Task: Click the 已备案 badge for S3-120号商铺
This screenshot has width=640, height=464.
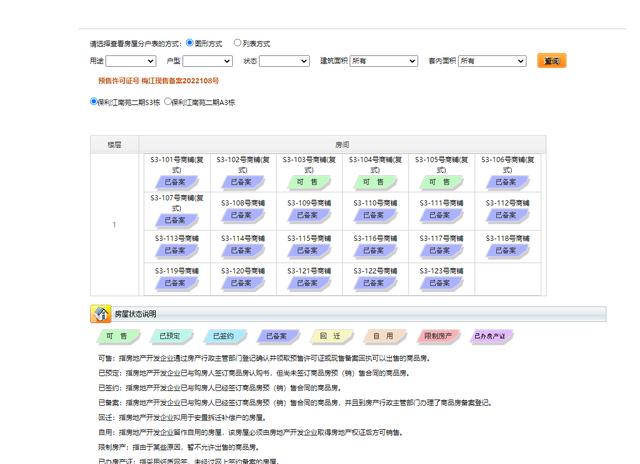Action: pos(242,283)
